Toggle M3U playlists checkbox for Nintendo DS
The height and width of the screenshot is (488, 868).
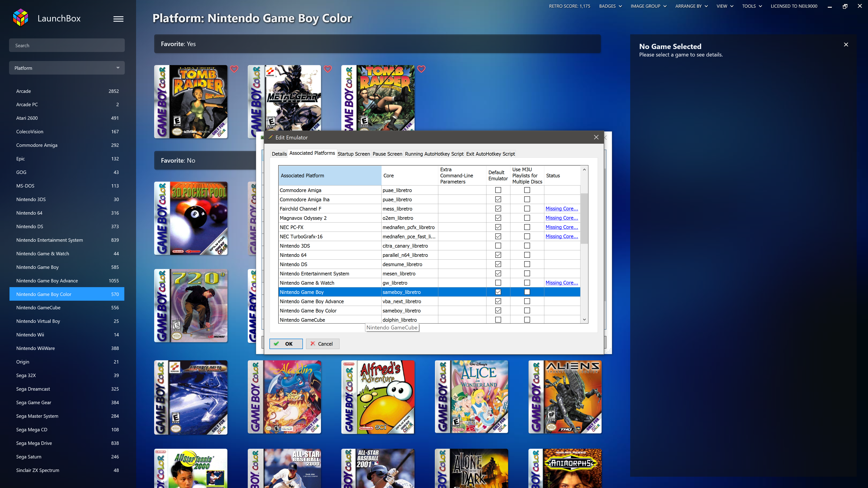[x=527, y=264]
